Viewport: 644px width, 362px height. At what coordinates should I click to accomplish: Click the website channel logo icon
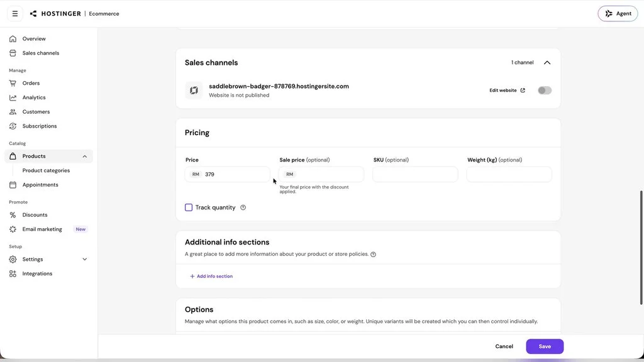coord(194,90)
